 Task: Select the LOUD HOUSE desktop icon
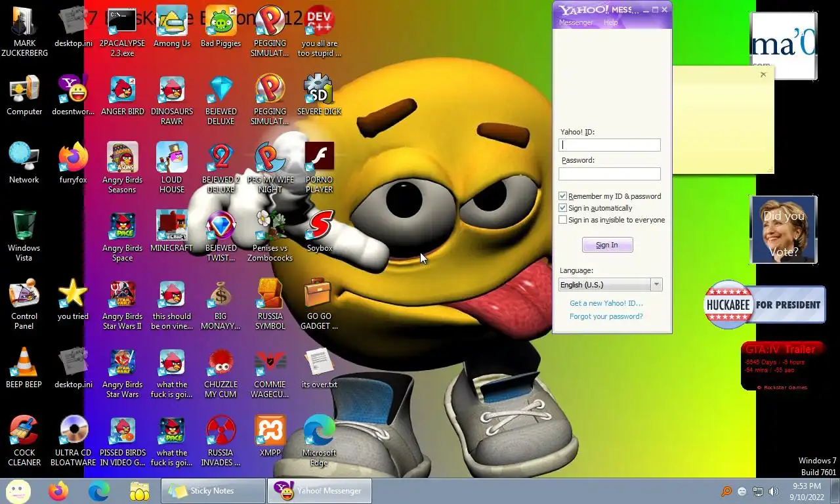[x=172, y=169]
